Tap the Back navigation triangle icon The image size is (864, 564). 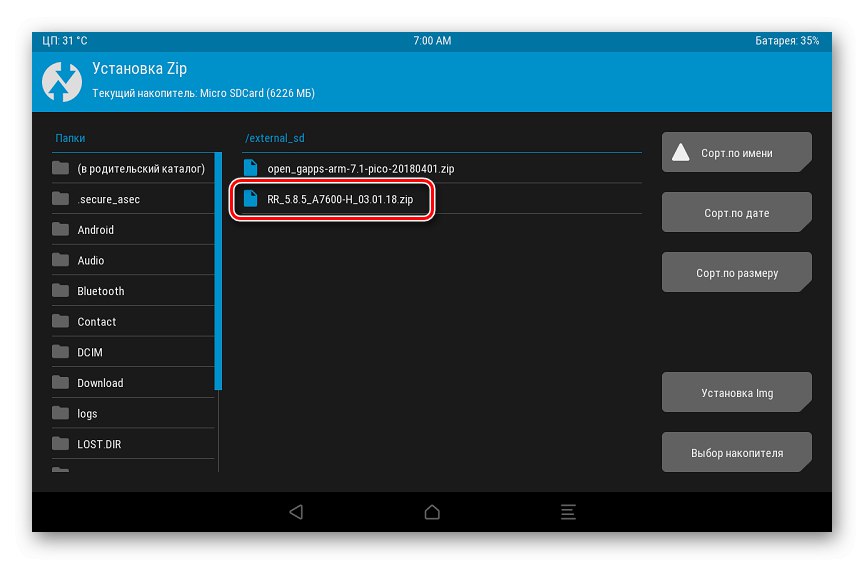point(296,512)
